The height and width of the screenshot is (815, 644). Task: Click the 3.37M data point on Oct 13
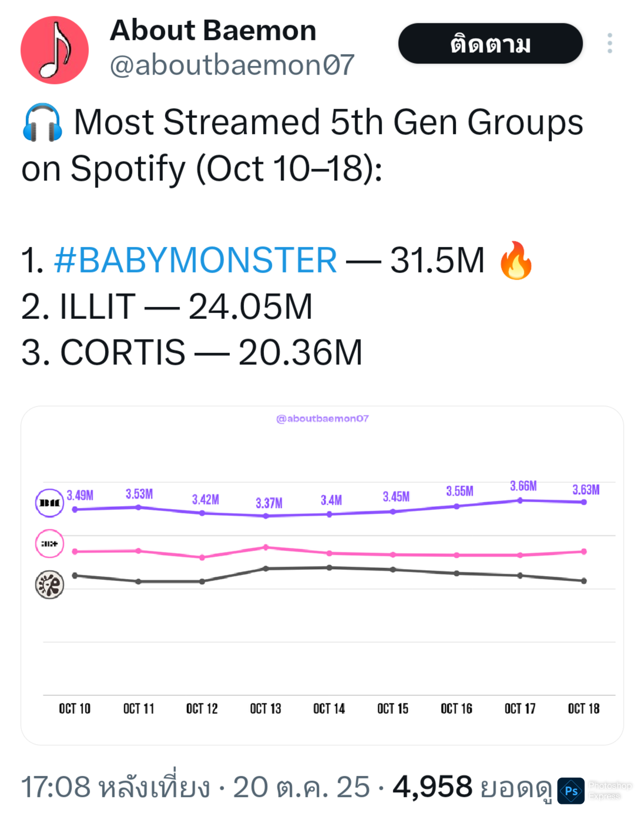coord(266,516)
